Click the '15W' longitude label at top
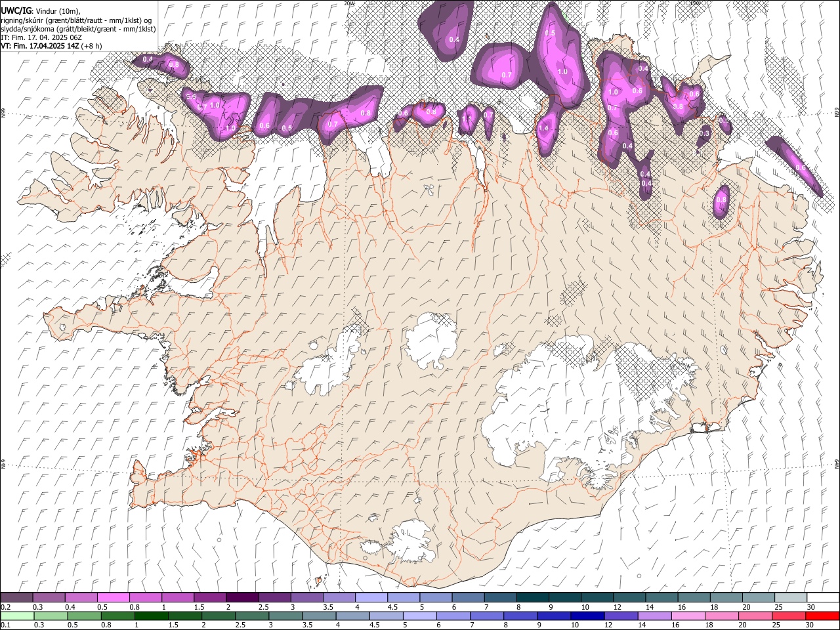Viewport: 840px width, 630px height. (x=695, y=3)
